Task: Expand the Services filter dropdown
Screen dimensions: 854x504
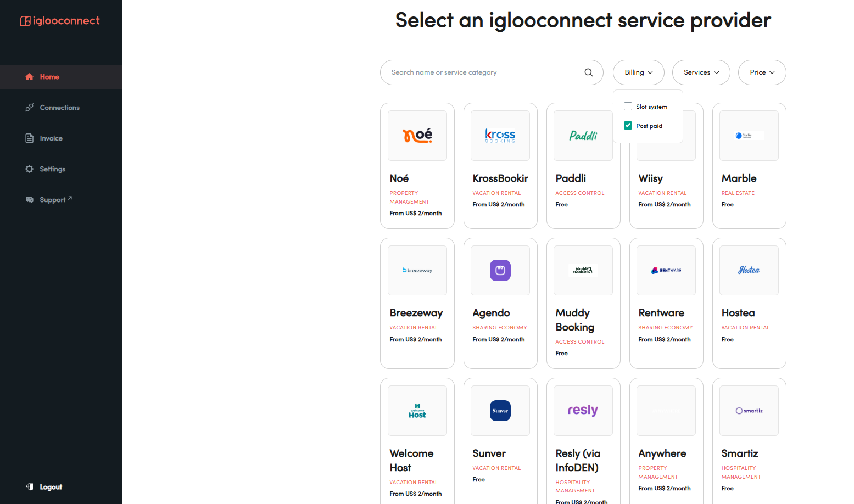Action: (701, 72)
